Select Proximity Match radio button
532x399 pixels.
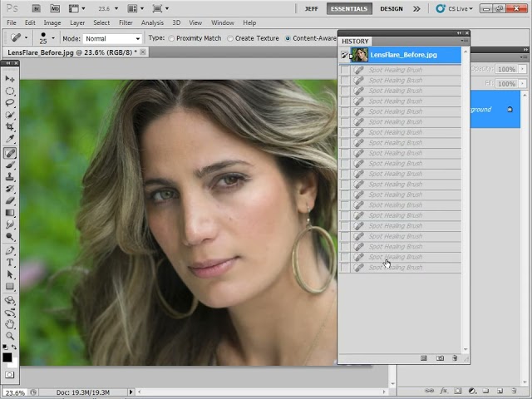(171, 39)
